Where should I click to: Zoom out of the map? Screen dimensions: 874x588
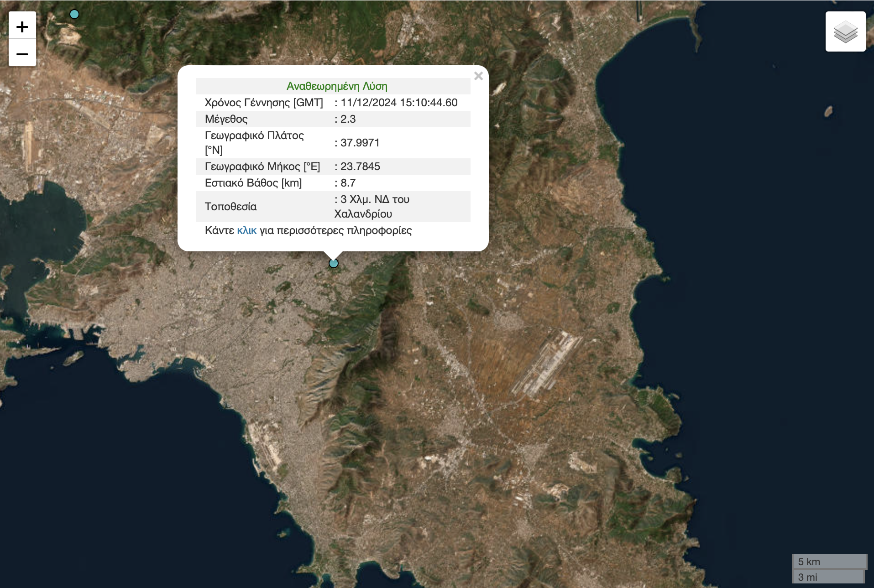point(22,54)
